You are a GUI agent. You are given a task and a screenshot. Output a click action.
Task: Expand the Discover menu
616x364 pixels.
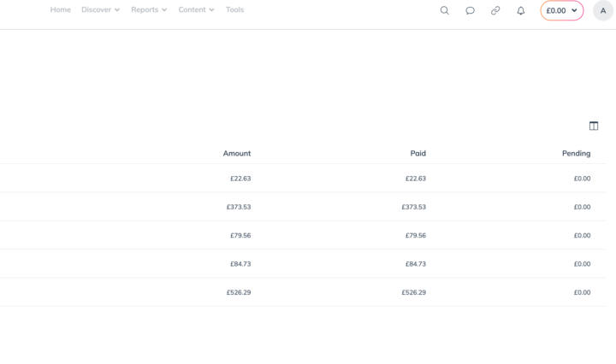pyautogui.click(x=100, y=9)
